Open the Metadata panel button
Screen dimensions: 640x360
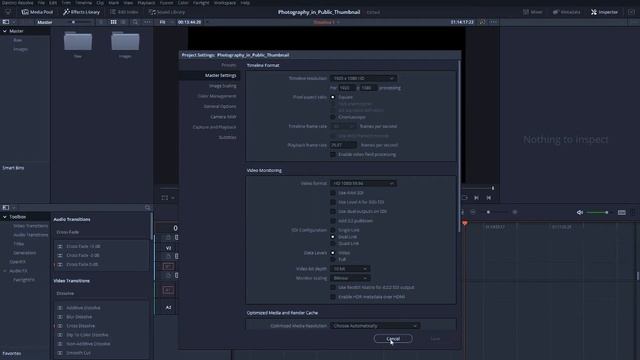point(567,12)
